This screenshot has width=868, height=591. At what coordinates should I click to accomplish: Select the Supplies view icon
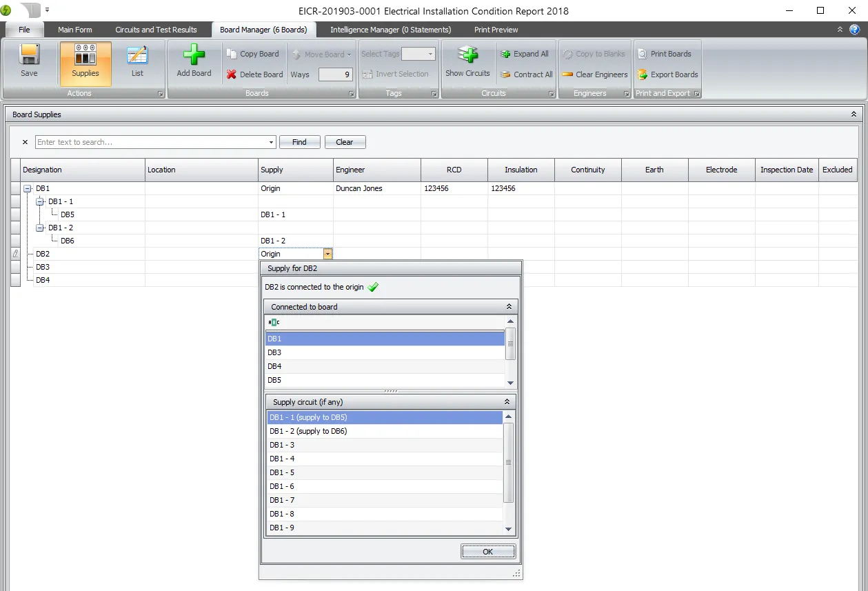tap(85, 62)
